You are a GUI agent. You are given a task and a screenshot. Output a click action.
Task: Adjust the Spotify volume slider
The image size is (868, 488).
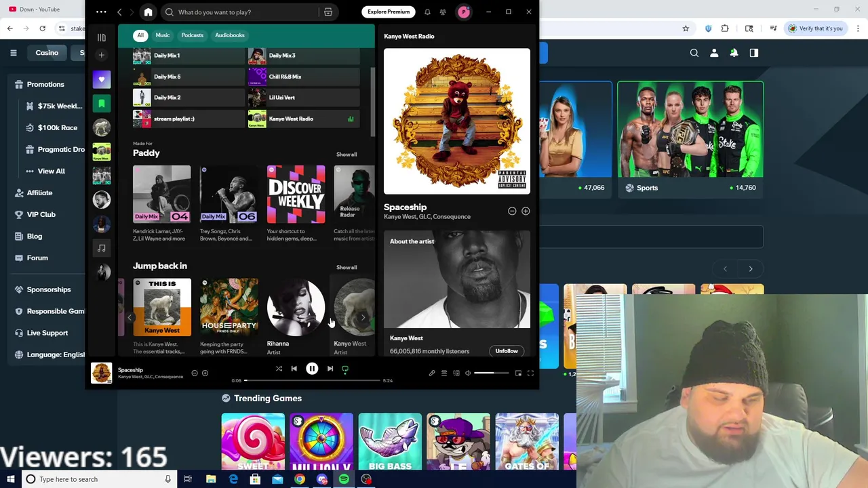[x=491, y=373]
